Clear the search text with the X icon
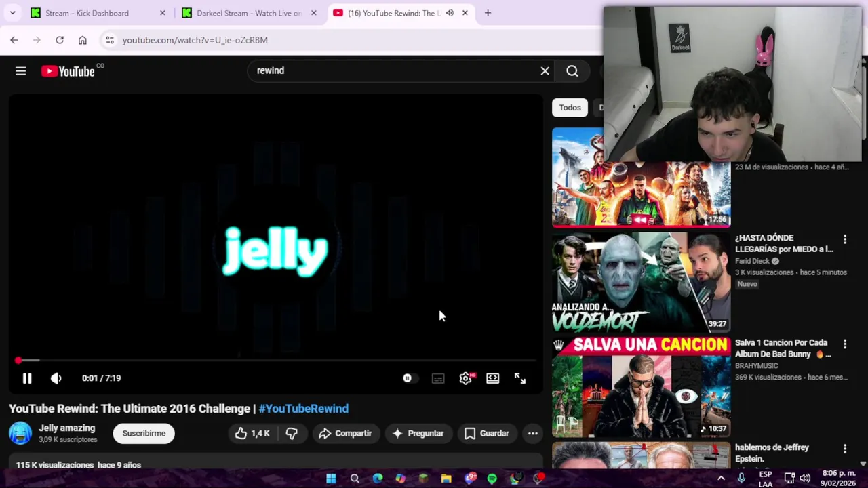 (545, 70)
